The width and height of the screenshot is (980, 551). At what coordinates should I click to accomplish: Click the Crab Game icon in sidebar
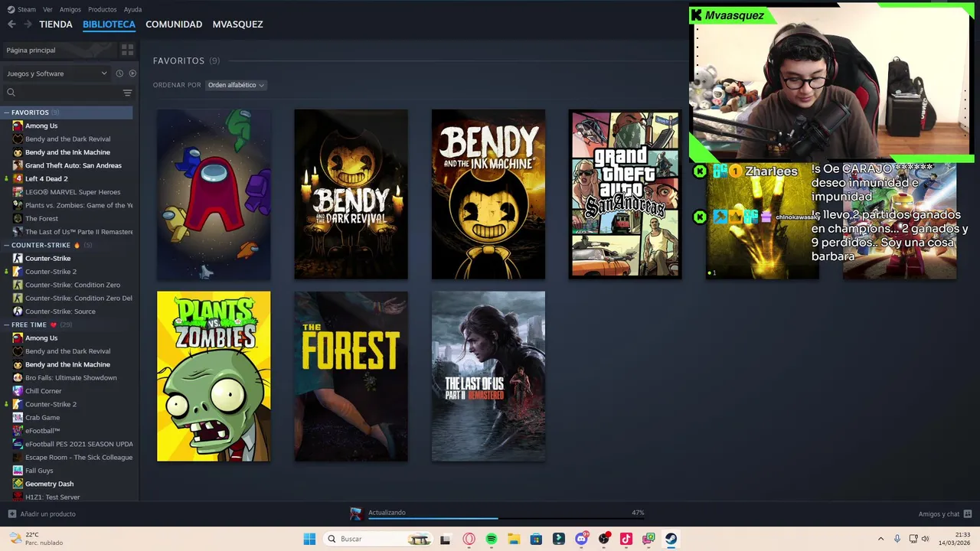[x=18, y=417]
